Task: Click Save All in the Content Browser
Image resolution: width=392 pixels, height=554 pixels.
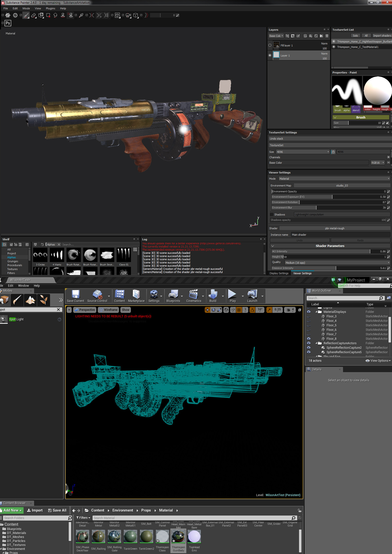Action: [57, 510]
